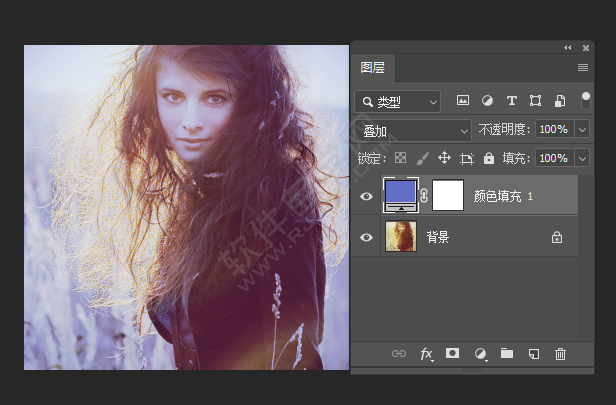Click the lock transparent pixels icon
Image resolution: width=616 pixels, height=405 pixels.
point(400,158)
